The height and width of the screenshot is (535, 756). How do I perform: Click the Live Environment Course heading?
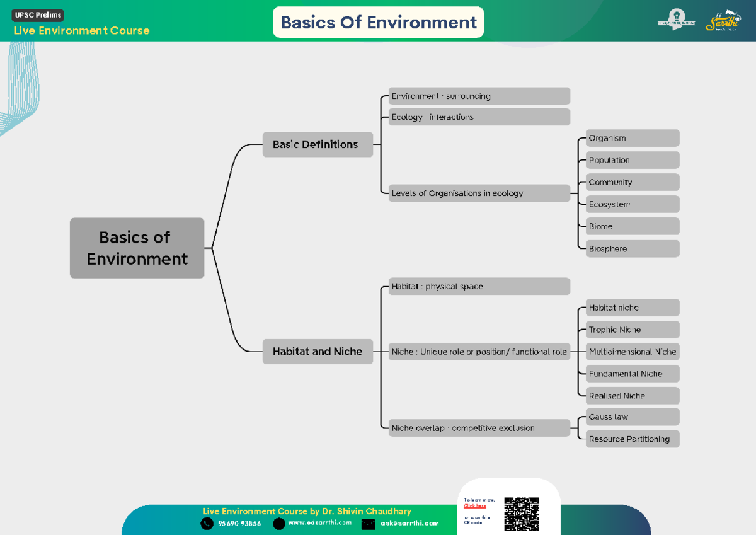coord(81,30)
